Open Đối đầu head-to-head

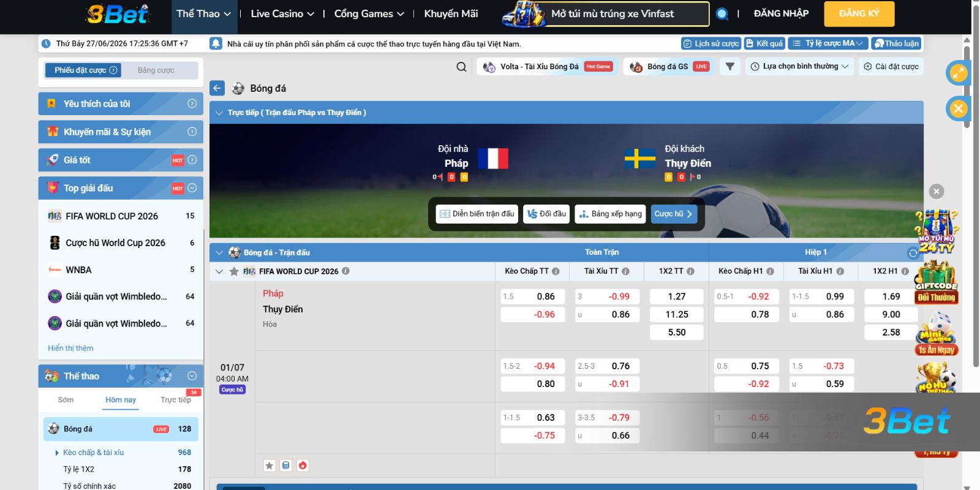[546, 214]
